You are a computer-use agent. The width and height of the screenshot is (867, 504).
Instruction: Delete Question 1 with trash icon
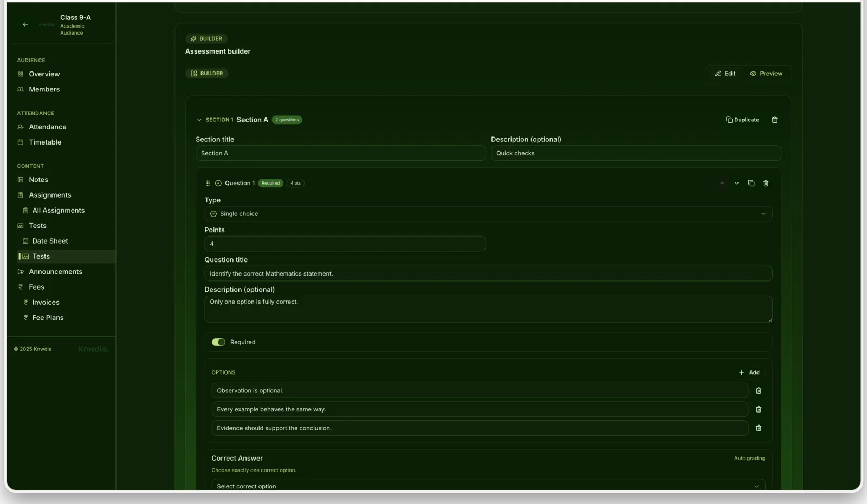point(766,184)
